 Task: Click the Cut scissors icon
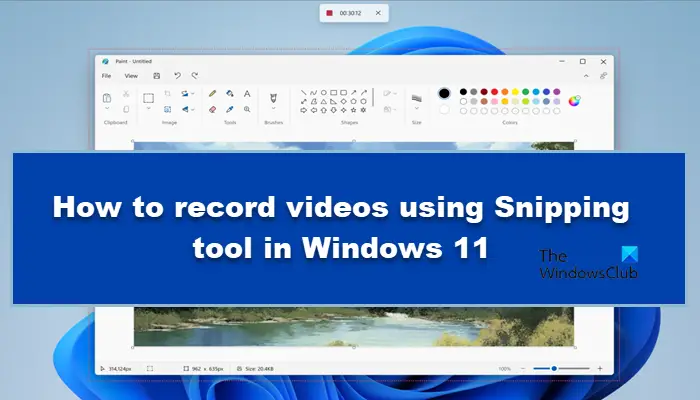click(126, 94)
